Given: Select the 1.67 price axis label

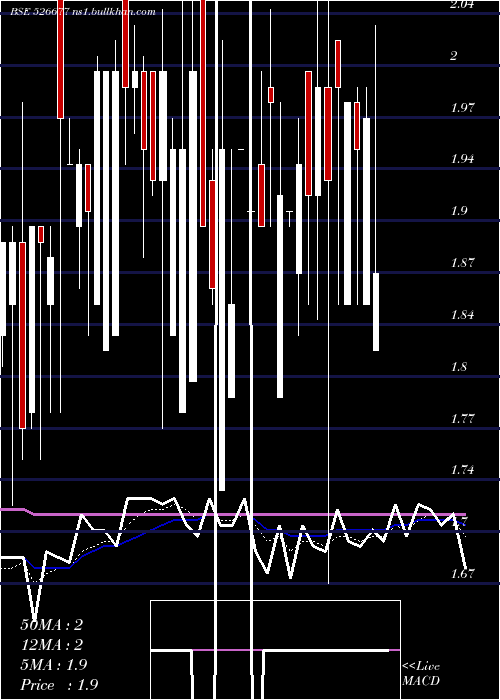Looking at the screenshot, I should coord(462,574).
